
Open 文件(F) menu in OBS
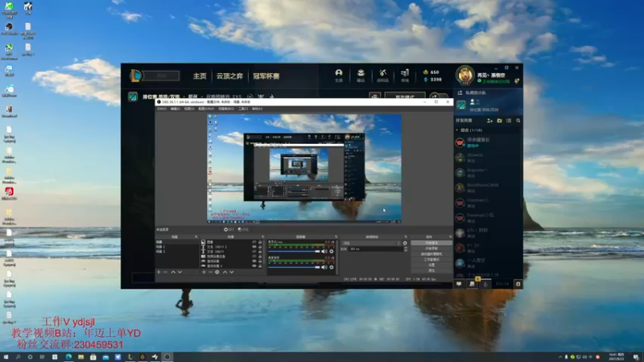point(162,109)
